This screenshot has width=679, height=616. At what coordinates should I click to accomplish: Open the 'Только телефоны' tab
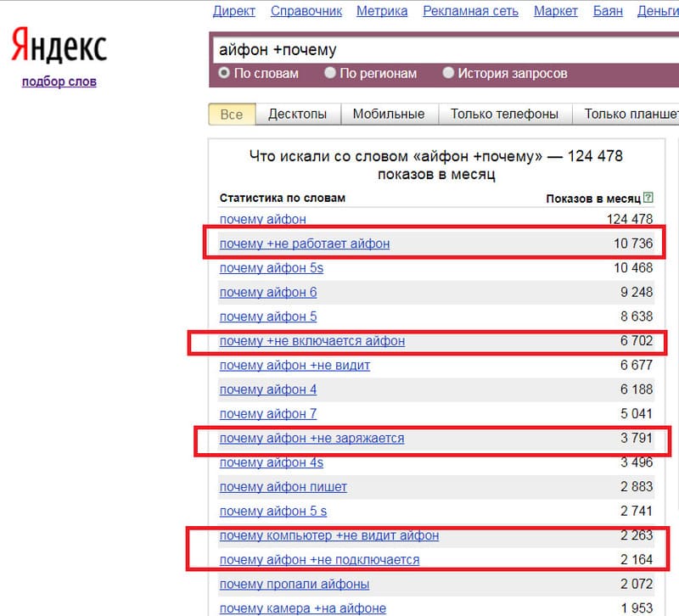pyautogui.click(x=504, y=114)
